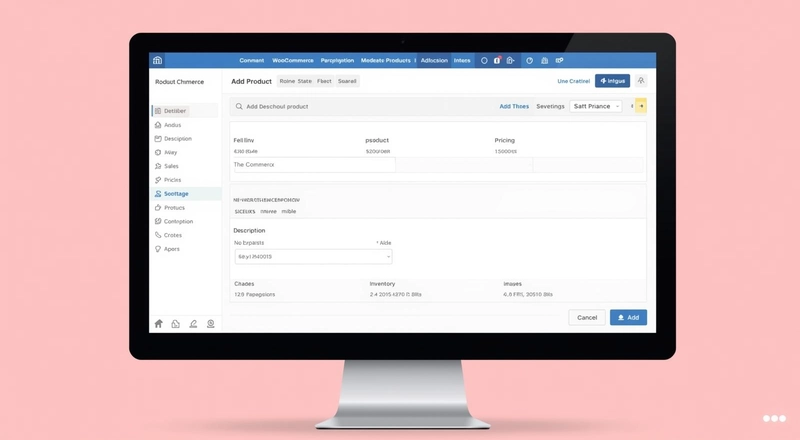Select the Intes menu item
The width and height of the screenshot is (800, 440).
click(462, 60)
